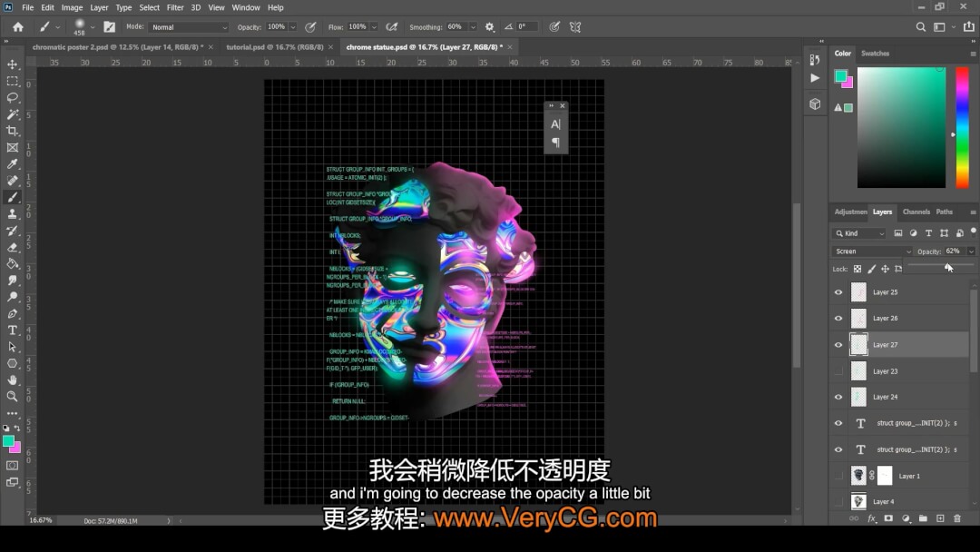Switch to the Swatches tab
980x552 pixels.
pos(875,54)
